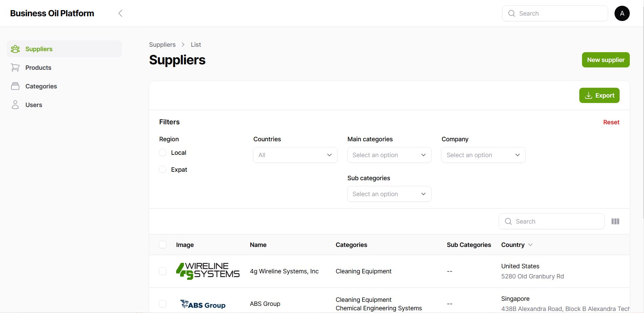644x313 pixels.
Task: Reset all filters
Action: (611, 122)
